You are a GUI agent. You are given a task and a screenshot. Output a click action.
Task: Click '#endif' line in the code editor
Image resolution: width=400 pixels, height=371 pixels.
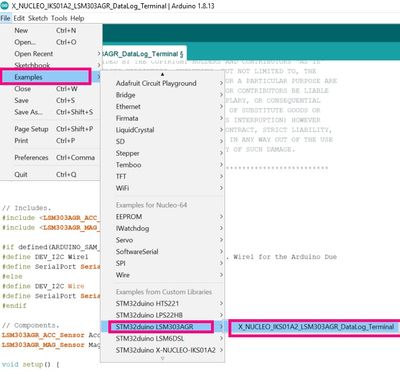[x=14, y=306]
